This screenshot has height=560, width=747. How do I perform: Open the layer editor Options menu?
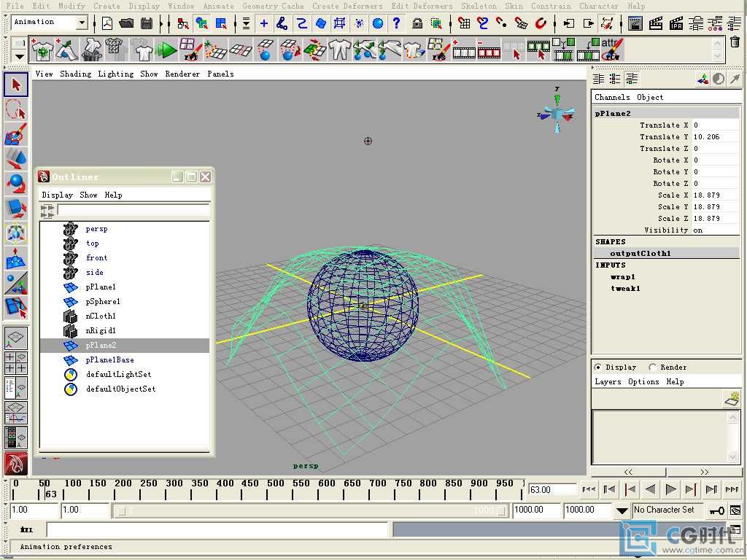pos(643,381)
